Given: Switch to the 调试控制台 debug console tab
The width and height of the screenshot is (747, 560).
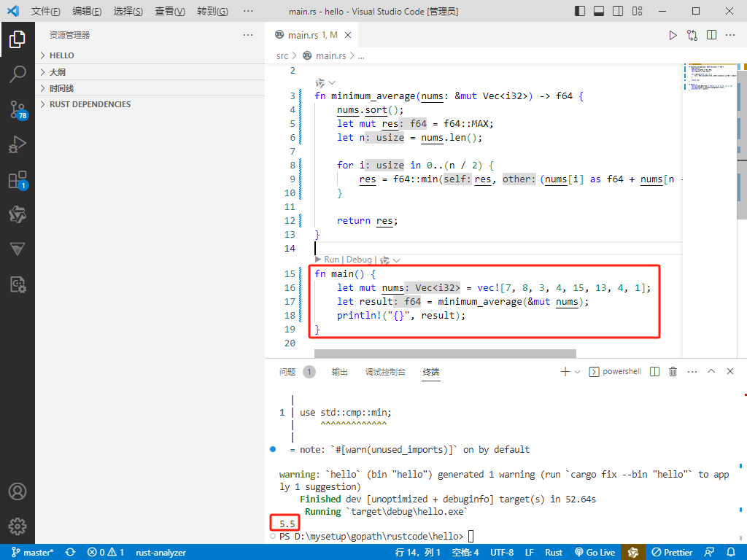Looking at the screenshot, I should [385, 372].
